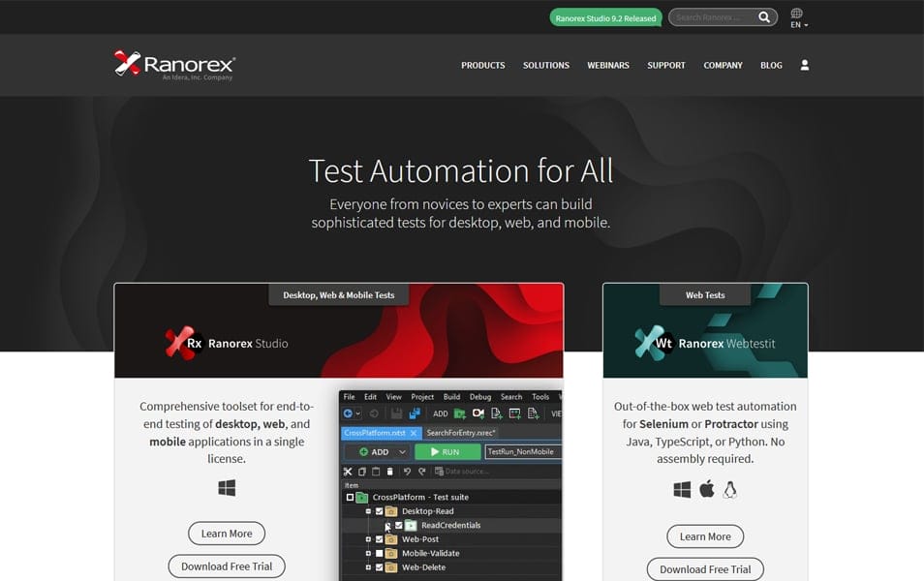The height and width of the screenshot is (581, 924).
Task: Open the Debug menu in Studio screenshot
Action: click(479, 397)
